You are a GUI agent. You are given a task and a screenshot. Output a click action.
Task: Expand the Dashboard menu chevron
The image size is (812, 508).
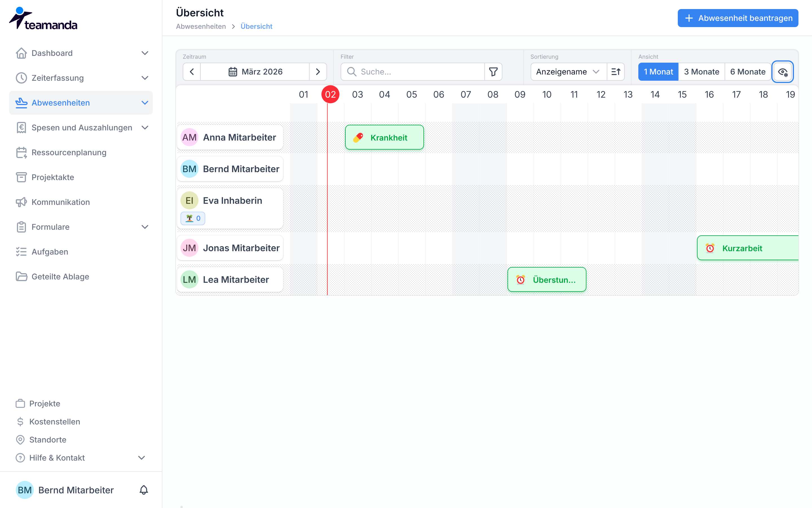[x=145, y=53]
